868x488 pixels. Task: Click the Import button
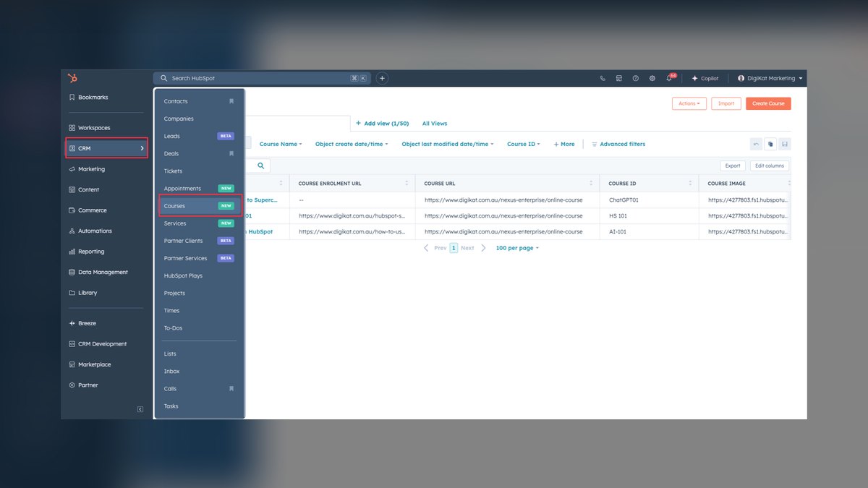tap(726, 103)
